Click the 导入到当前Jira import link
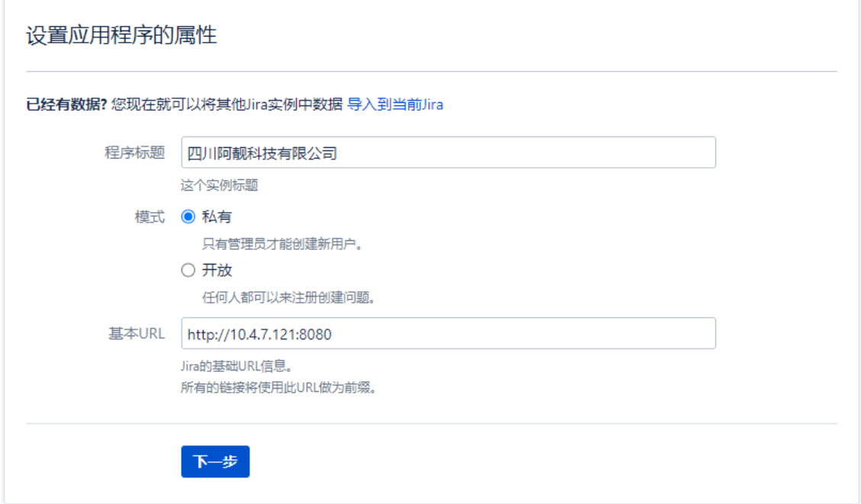 coord(395,104)
